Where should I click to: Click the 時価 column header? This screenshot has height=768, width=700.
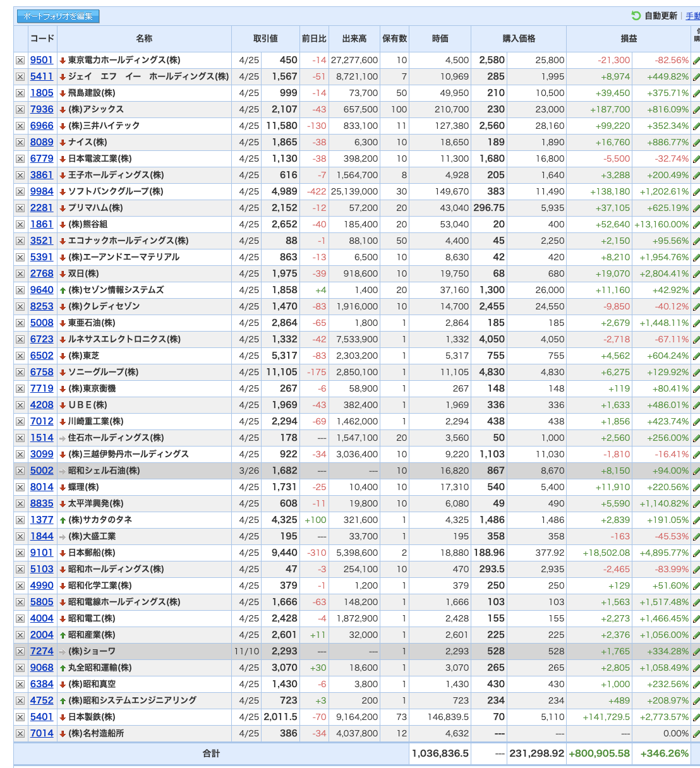click(x=440, y=39)
